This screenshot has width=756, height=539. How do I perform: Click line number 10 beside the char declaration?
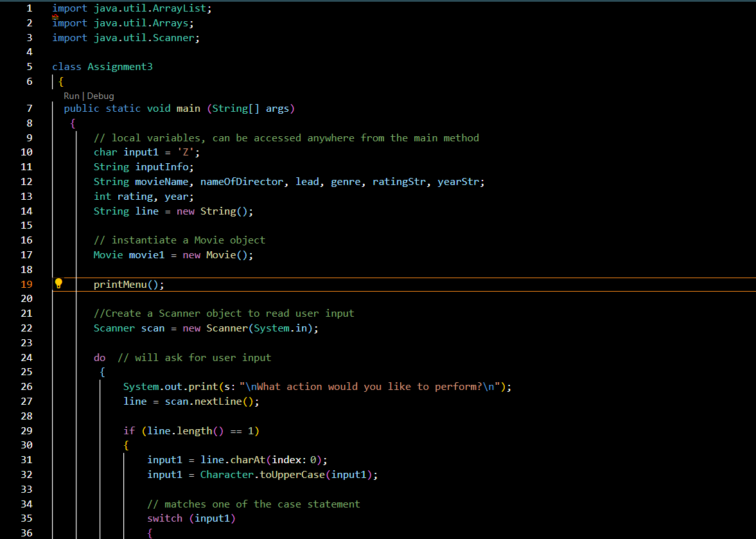pyautogui.click(x=26, y=152)
